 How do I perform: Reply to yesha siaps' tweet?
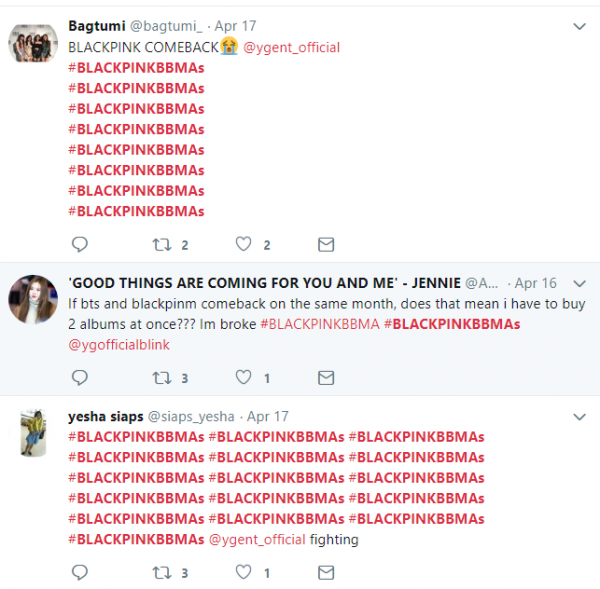click(x=80, y=573)
